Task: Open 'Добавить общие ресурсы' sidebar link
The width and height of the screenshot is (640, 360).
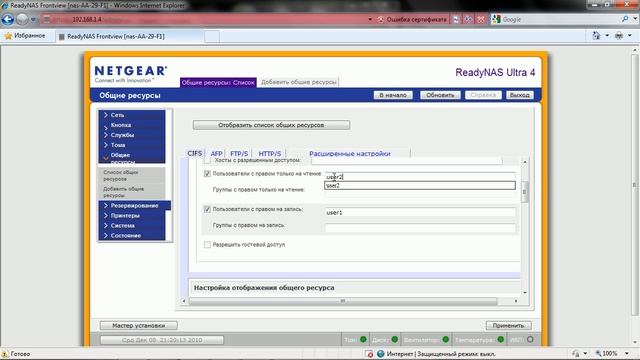Action: tap(131, 192)
